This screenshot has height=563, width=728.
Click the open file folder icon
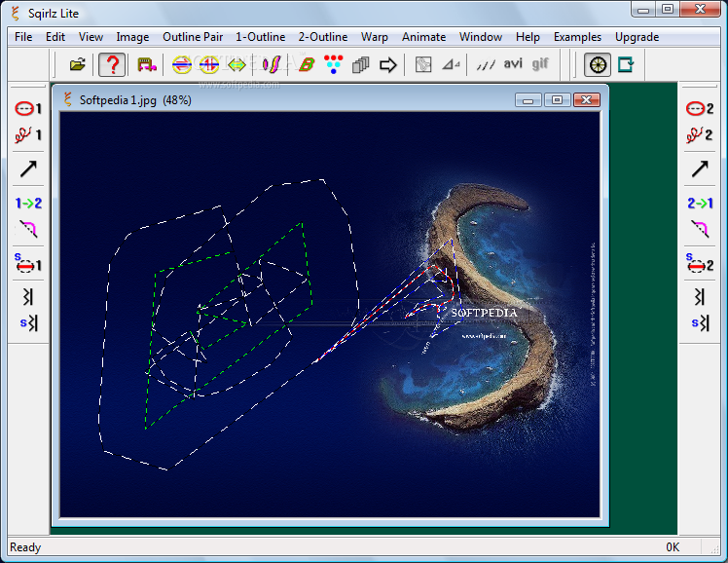click(x=78, y=64)
